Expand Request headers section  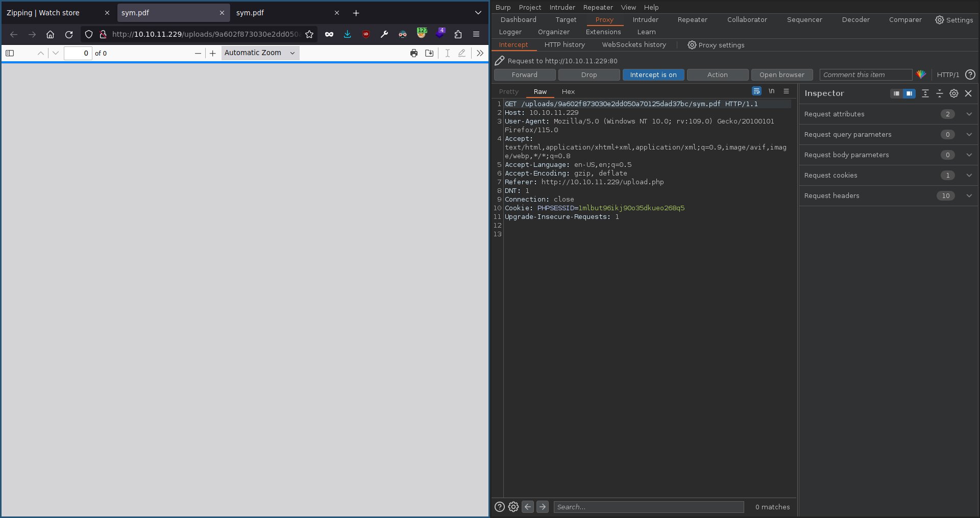click(889, 195)
